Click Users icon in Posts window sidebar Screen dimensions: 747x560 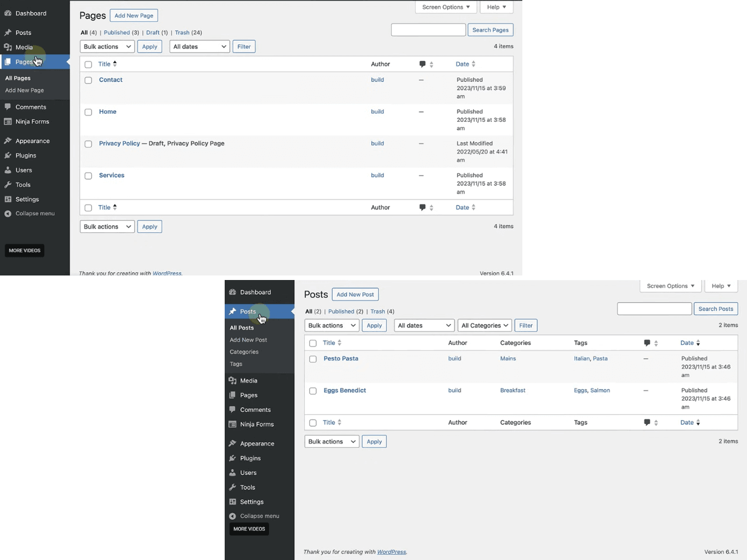232,473
